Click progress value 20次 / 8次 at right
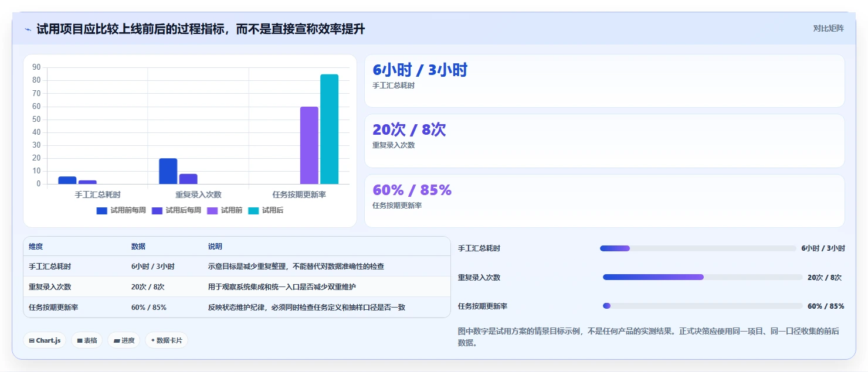The height and width of the screenshot is (372, 868). (825, 278)
